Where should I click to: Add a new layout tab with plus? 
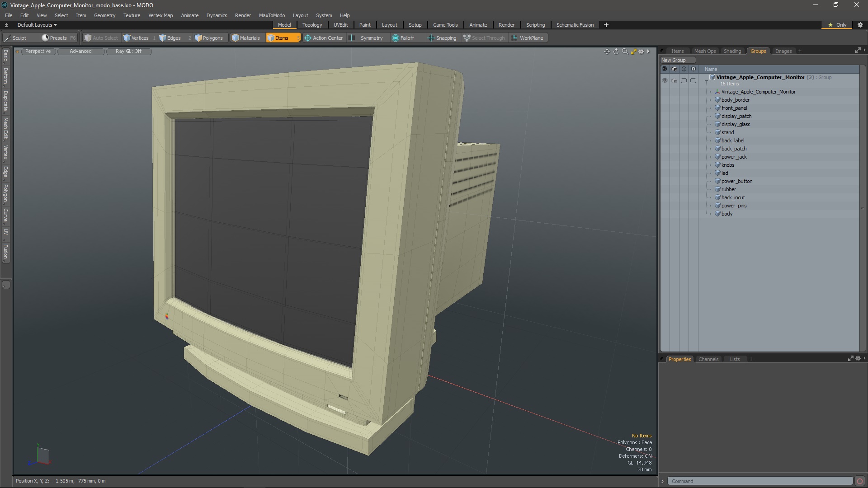click(x=606, y=25)
